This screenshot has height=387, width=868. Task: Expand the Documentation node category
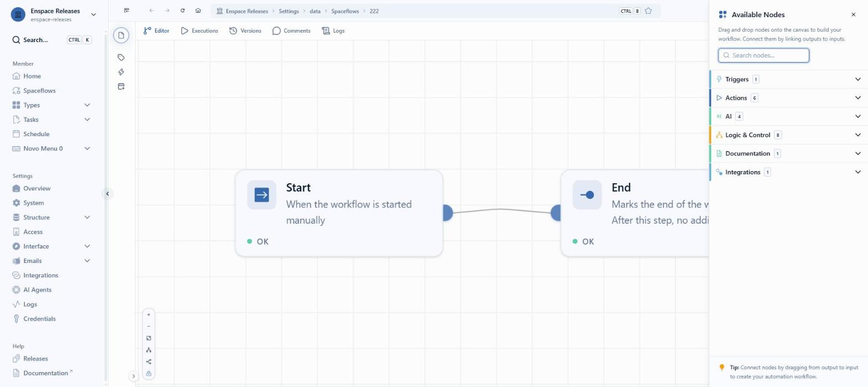coord(788,153)
